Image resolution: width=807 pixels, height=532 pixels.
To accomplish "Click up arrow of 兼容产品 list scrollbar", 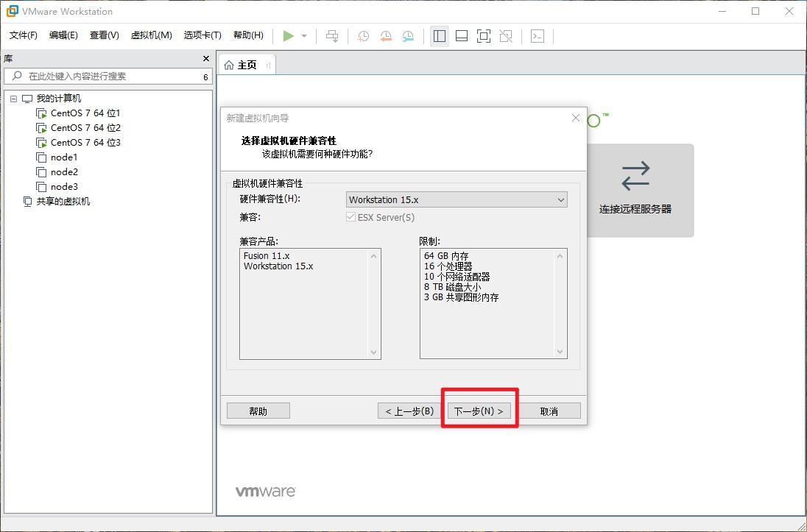I will [x=373, y=256].
